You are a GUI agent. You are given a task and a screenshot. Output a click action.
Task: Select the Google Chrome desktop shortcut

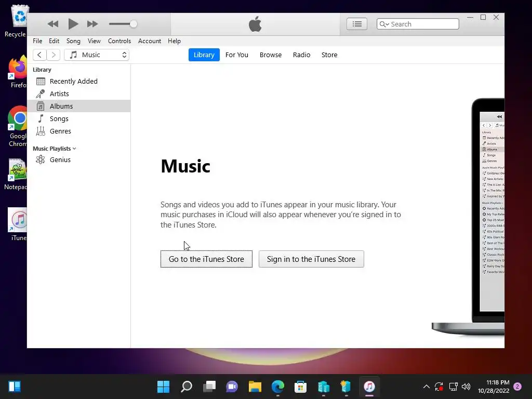[x=18, y=126]
